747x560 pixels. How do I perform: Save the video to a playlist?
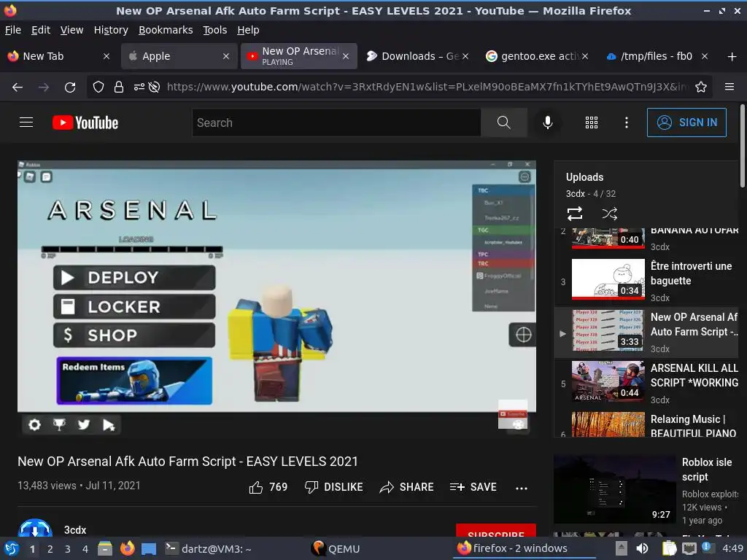473,487
